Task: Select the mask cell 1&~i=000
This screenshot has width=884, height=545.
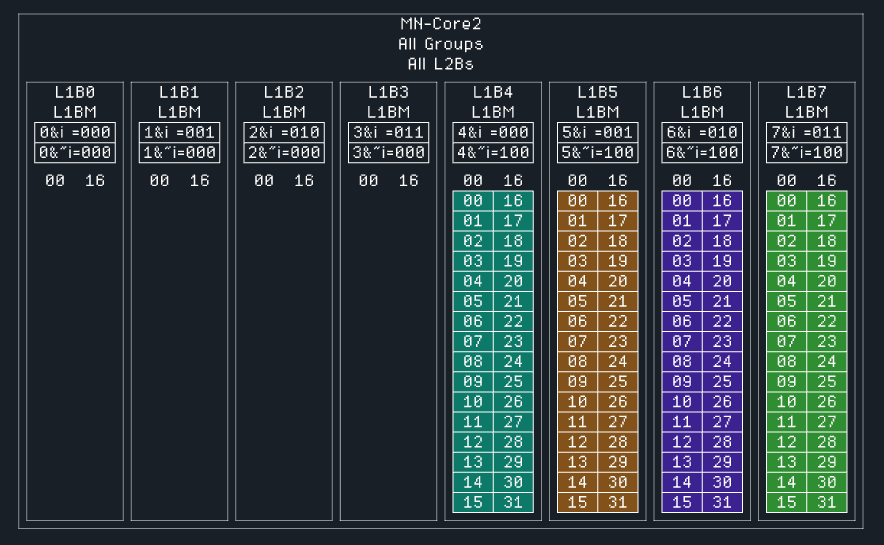Action: [x=179, y=153]
